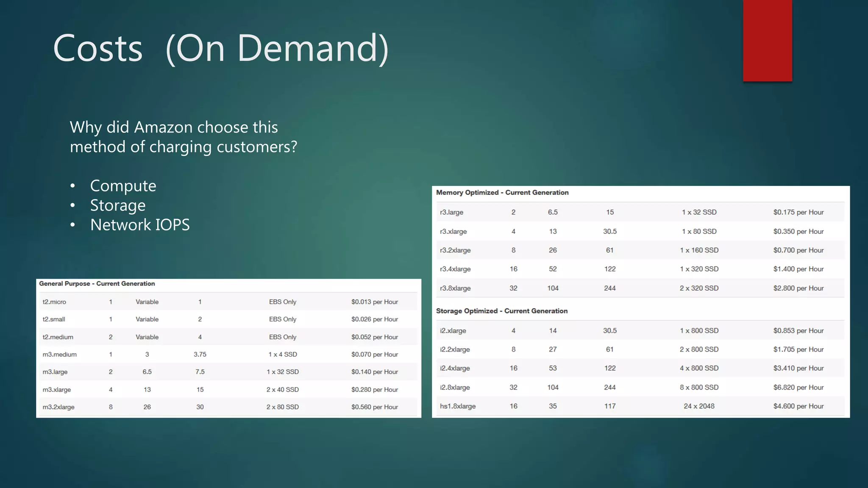Screen dimensions: 868x488
Task: Click the "1 x 32 SSD" cell in r3.large row
Action: [x=699, y=212]
